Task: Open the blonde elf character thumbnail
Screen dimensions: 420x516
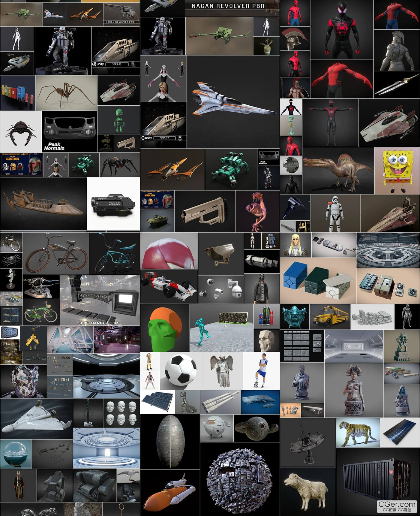Action: tap(295, 245)
